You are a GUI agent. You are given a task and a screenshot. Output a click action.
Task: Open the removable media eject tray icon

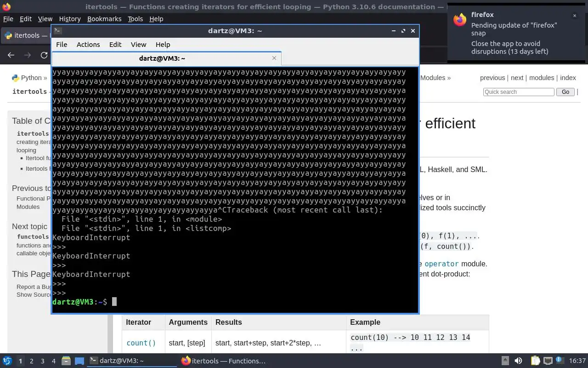(x=505, y=361)
